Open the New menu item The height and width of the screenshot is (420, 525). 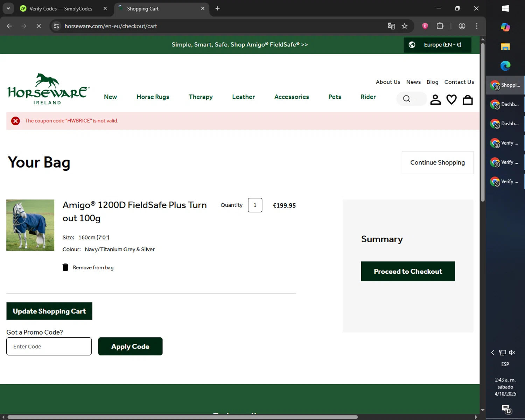[x=110, y=97]
